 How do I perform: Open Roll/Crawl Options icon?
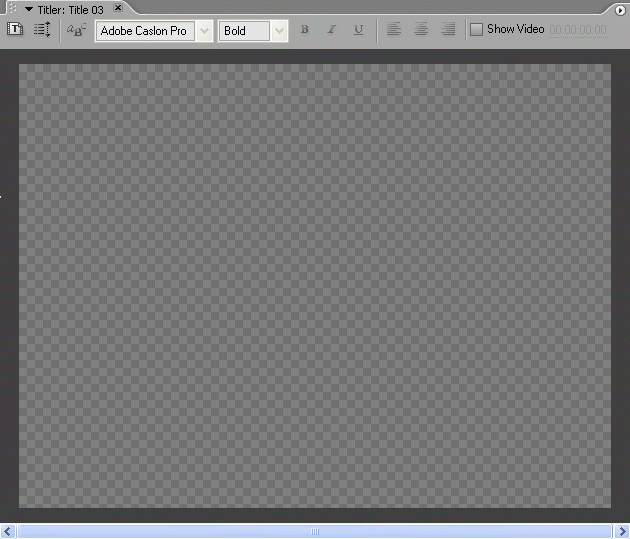coord(42,29)
